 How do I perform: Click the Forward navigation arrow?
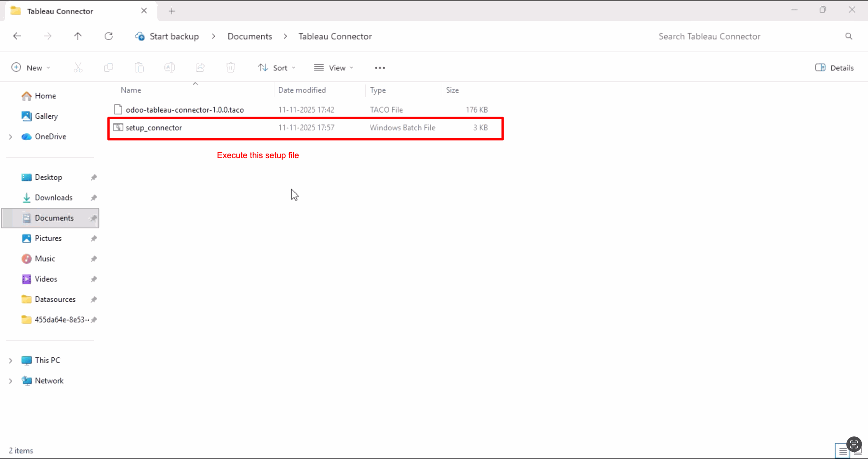[x=47, y=36]
